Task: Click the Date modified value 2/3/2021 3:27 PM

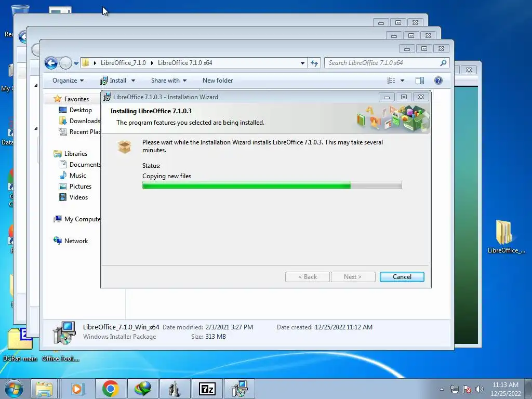Action: click(x=229, y=327)
